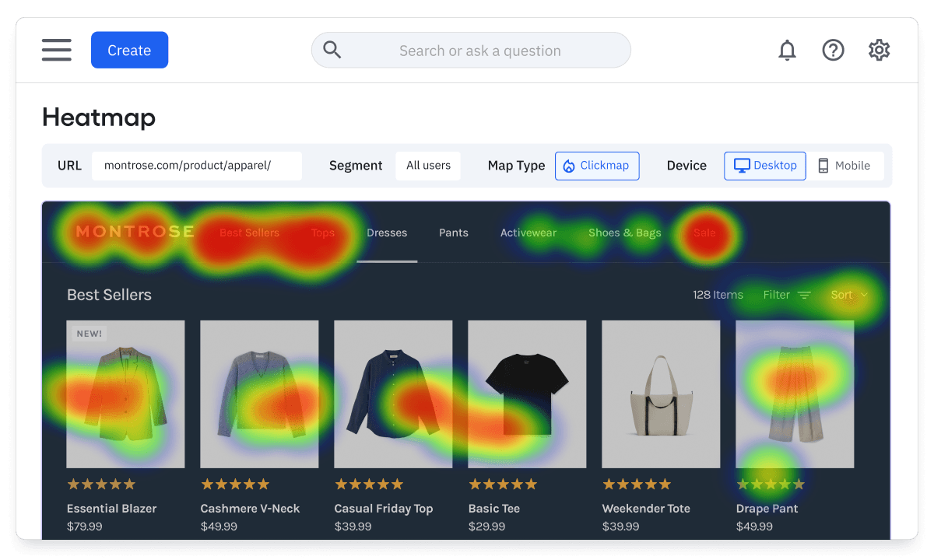Open settings via the gear icon
Image resolution: width=934 pixels, height=560 pixels.
879,51
